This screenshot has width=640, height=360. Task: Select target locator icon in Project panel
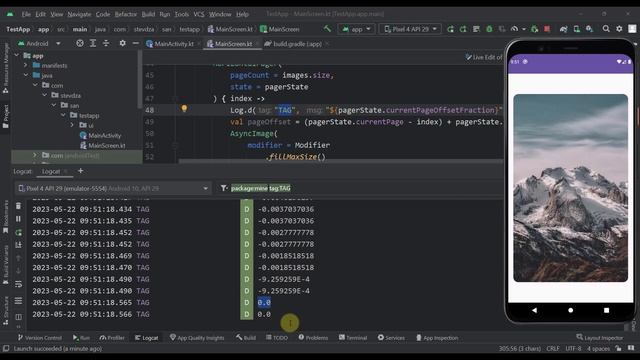[80, 43]
